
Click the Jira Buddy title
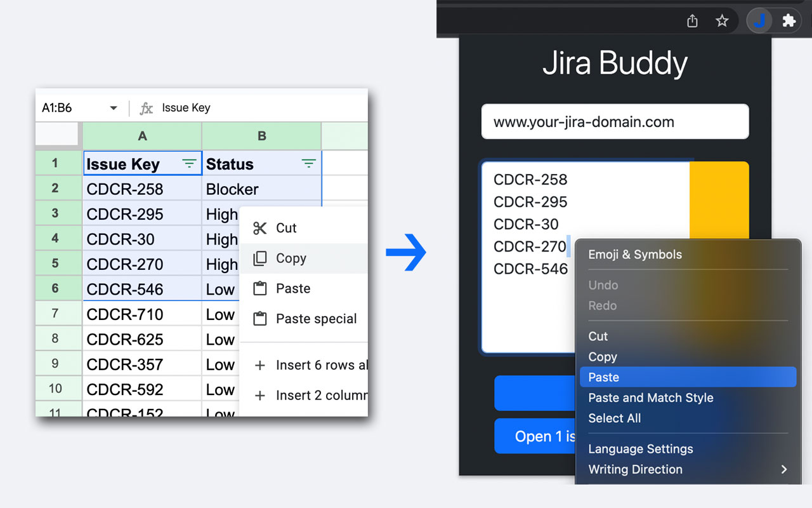click(x=615, y=63)
